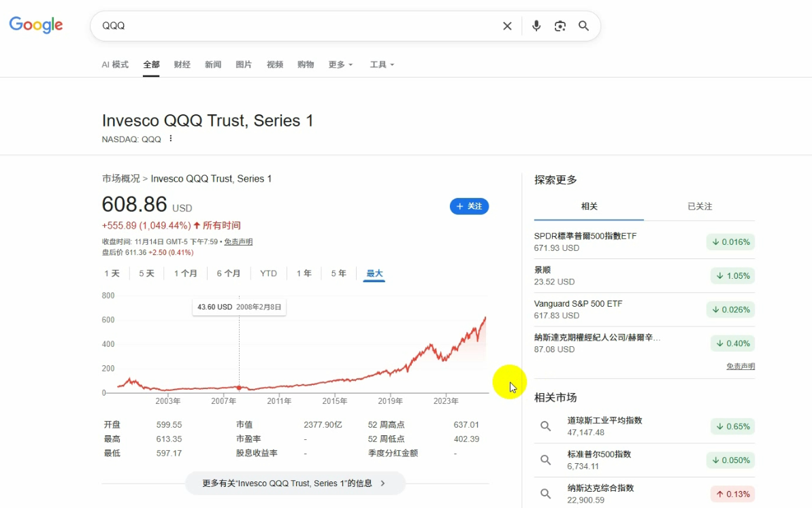Focus the QQQ search input field
This screenshot has height=508, width=812.
(297, 26)
